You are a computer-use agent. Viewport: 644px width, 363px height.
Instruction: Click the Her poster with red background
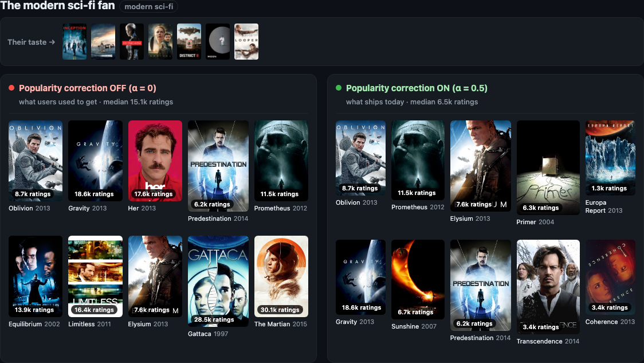point(155,161)
